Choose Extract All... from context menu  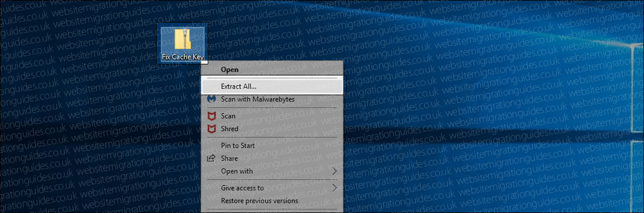(x=272, y=86)
